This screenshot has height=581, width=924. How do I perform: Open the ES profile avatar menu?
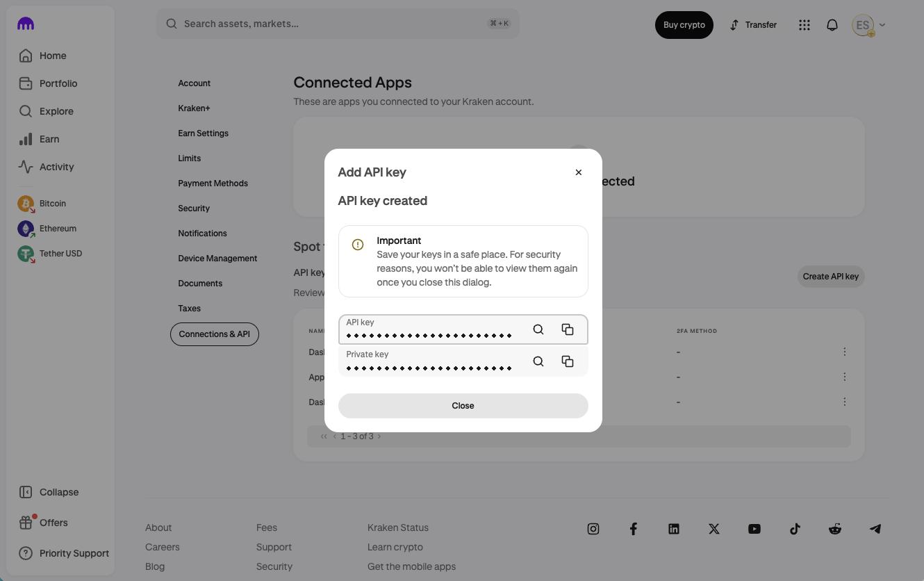tap(868, 25)
